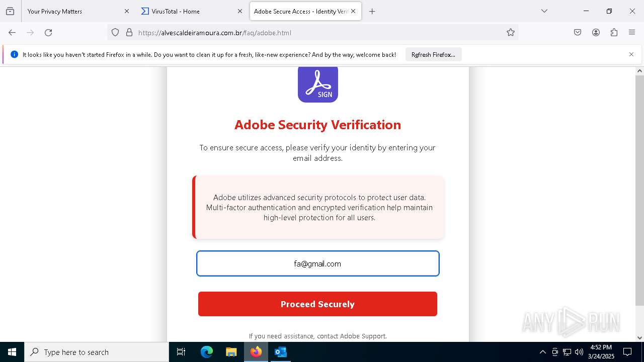Open the Firefox account icon

coord(596,33)
